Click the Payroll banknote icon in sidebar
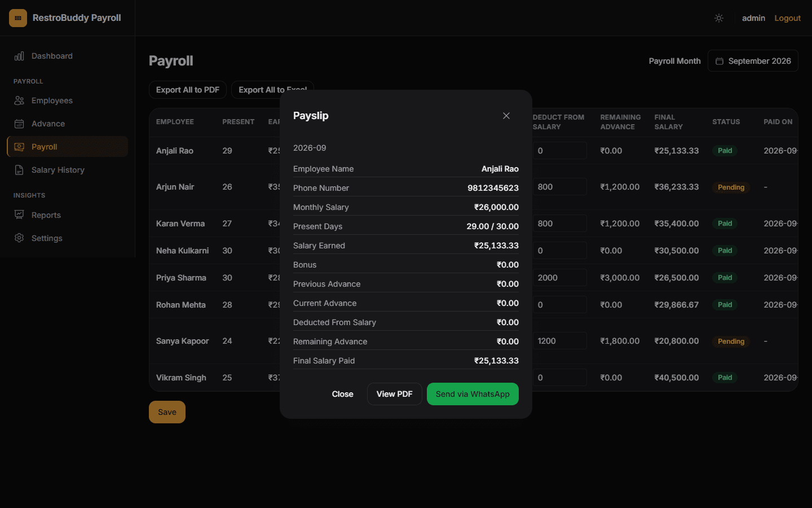 click(x=19, y=147)
